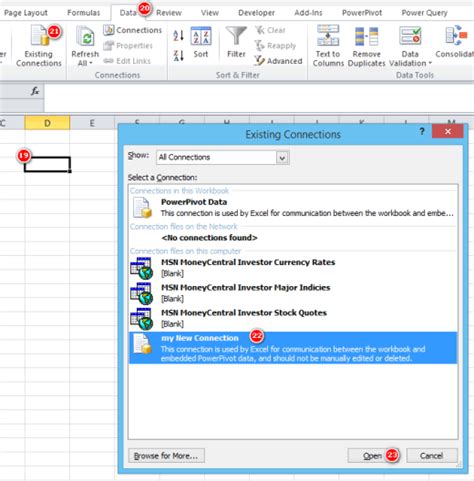Screen dimensions: 474x481
Task: Open the View tab
Action: (210, 13)
